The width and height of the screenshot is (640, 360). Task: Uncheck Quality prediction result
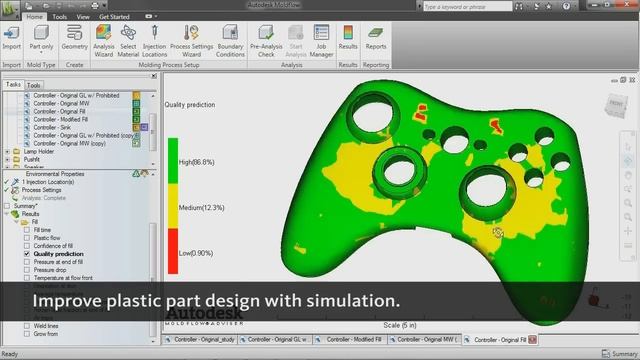pos(27,254)
